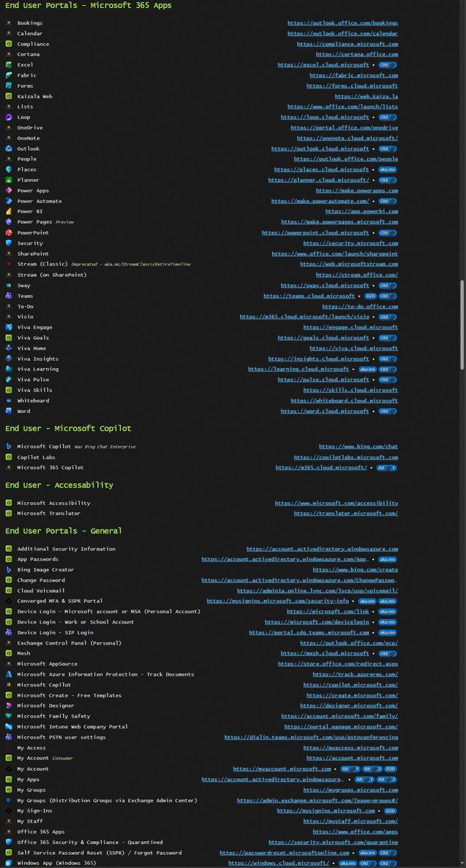Click the aka.ms badge in Places row
The image size is (466, 868).
click(388, 170)
